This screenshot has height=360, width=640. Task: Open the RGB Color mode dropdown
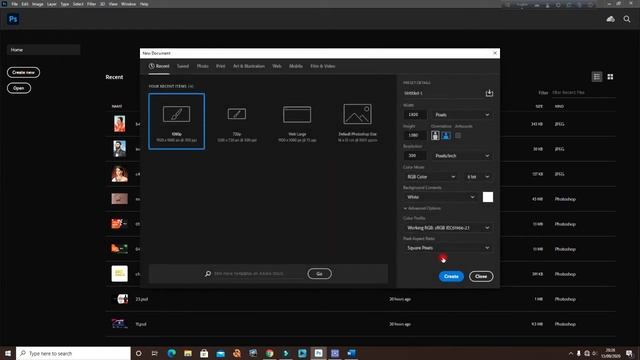[x=431, y=177]
